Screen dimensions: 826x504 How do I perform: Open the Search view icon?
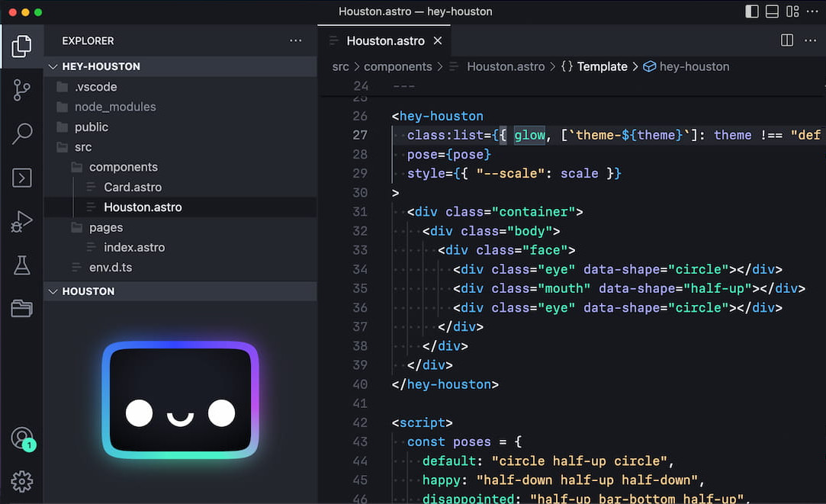click(x=21, y=134)
